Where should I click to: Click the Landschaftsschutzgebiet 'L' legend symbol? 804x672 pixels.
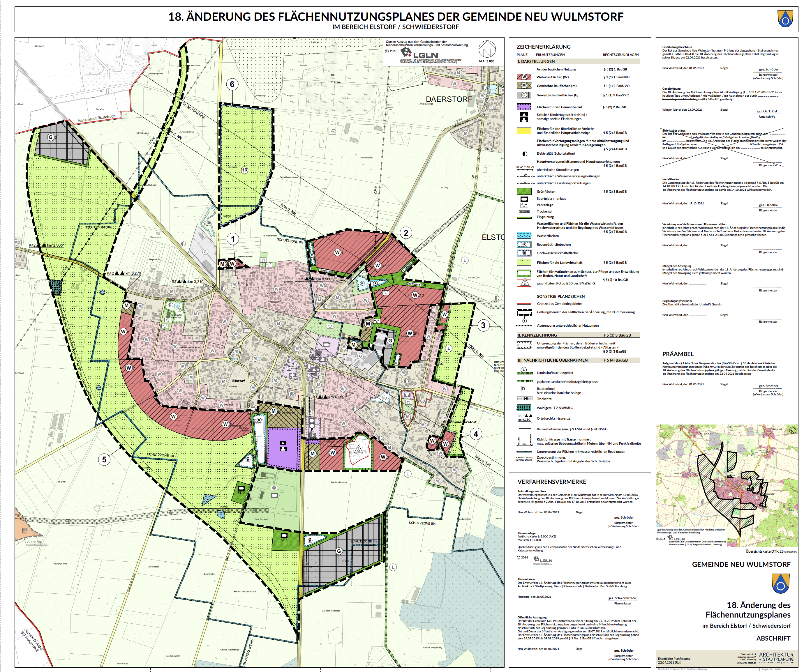524,370
